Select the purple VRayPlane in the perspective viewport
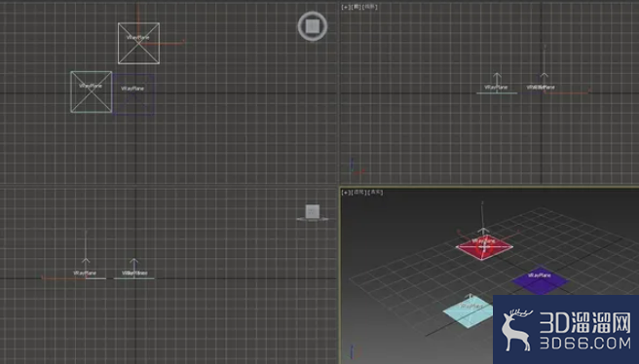This screenshot has width=639, height=364. (540, 280)
